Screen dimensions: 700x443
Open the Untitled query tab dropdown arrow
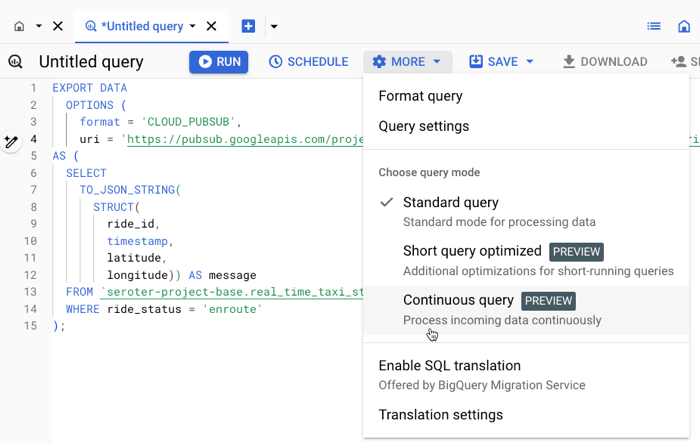click(193, 26)
